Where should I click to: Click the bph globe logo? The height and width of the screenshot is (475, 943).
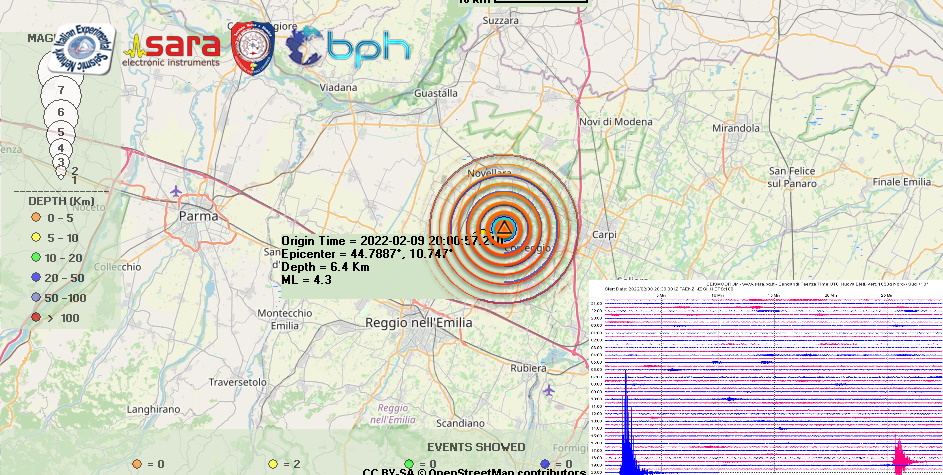pyautogui.click(x=348, y=48)
